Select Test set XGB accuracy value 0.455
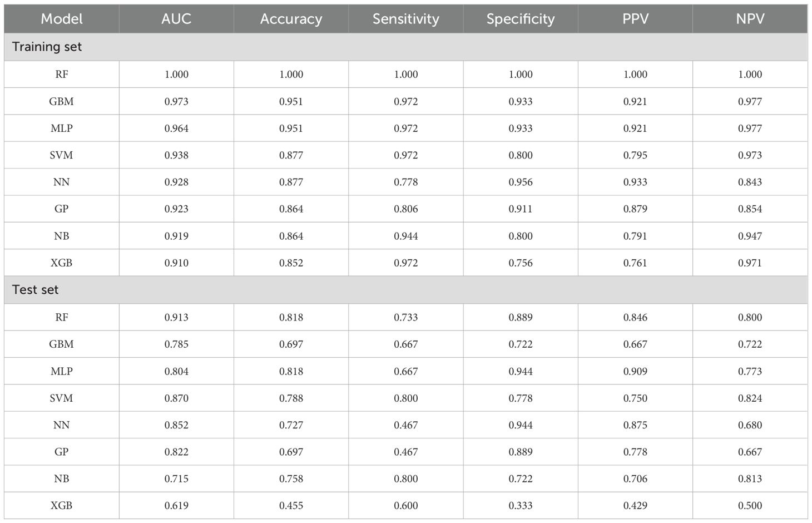 [291, 506]
